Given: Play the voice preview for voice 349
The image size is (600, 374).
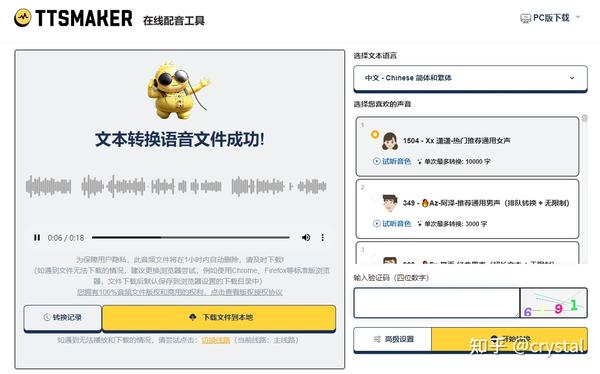Looking at the screenshot, I should [392, 224].
